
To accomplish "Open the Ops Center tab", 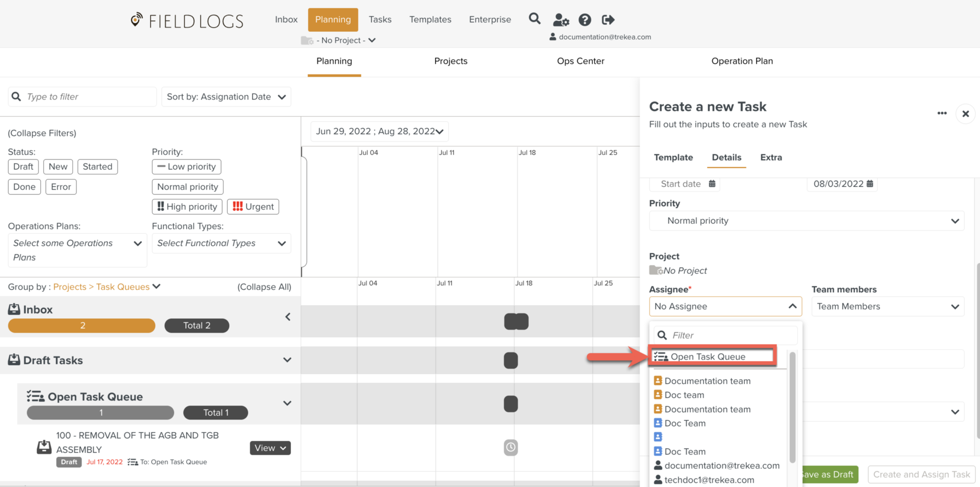I will point(580,61).
